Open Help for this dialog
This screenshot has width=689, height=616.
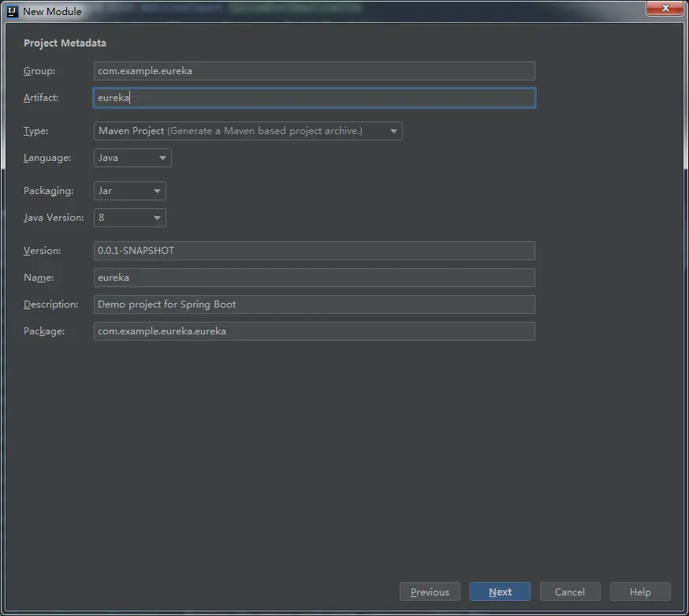coord(640,592)
